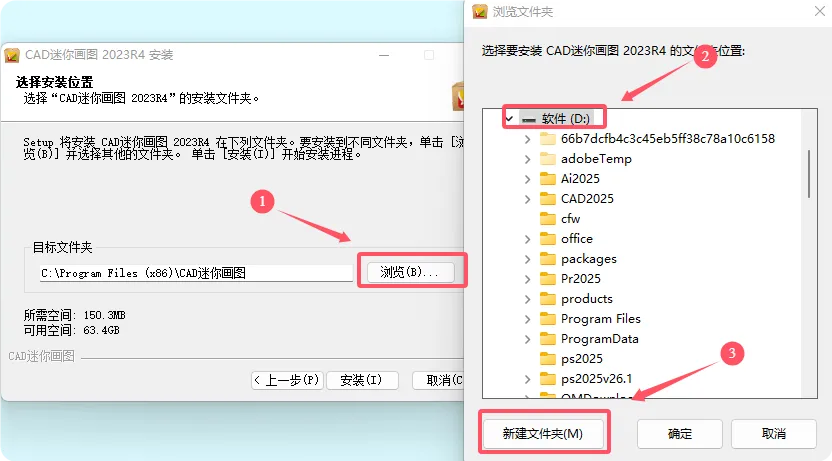Click the 所需空间: 150.3MB text
The height and width of the screenshot is (461, 832).
tap(74, 315)
